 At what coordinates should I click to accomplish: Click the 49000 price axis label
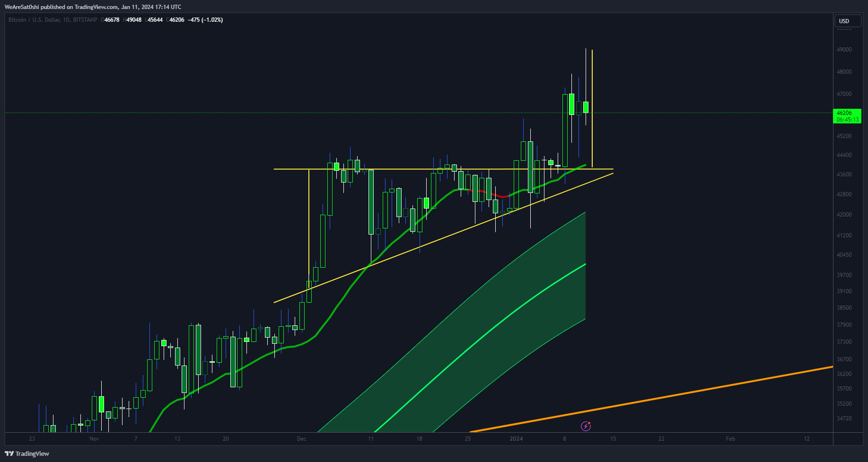pos(844,50)
